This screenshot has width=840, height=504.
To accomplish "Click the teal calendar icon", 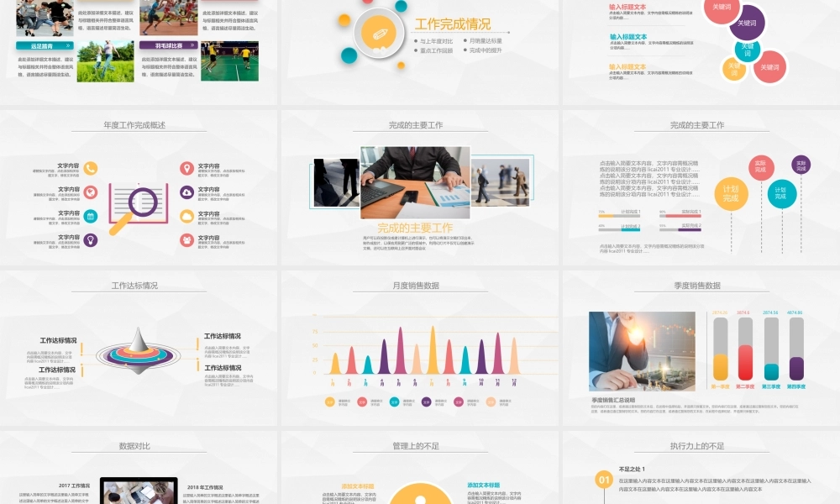I will click(91, 216).
